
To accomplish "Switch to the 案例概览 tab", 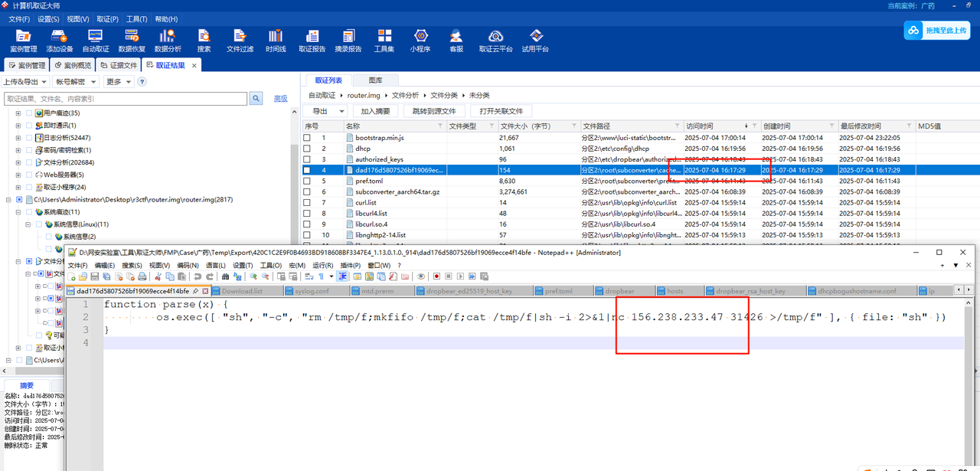I will point(71,66).
